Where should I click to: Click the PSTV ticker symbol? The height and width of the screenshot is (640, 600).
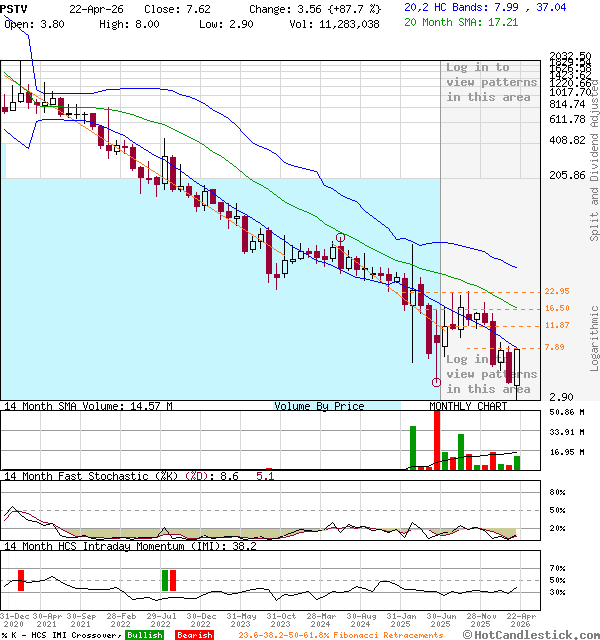(16, 7)
